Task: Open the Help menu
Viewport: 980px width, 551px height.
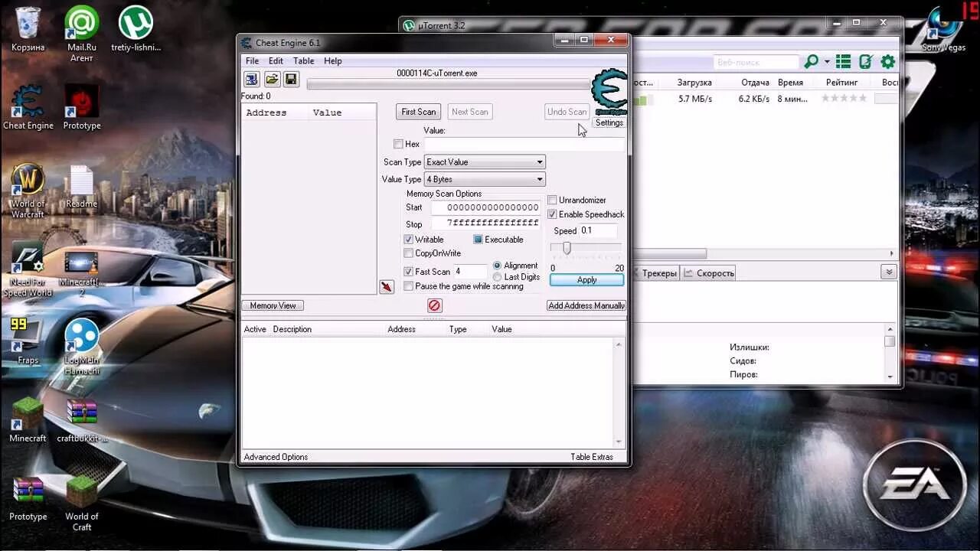Action: [333, 61]
